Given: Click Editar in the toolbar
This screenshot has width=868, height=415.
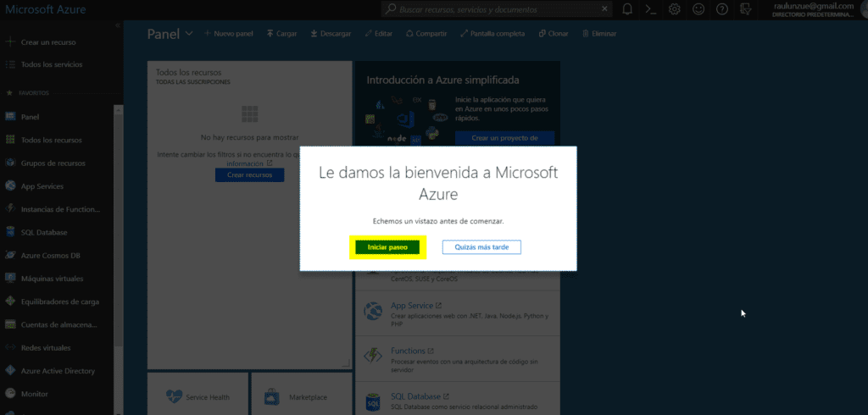Looking at the screenshot, I should pos(379,34).
